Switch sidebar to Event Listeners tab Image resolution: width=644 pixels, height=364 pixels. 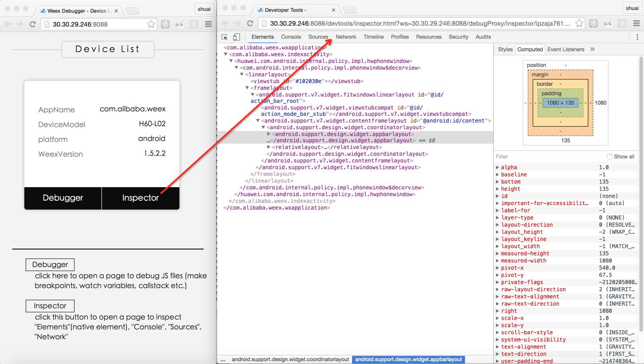click(566, 49)
